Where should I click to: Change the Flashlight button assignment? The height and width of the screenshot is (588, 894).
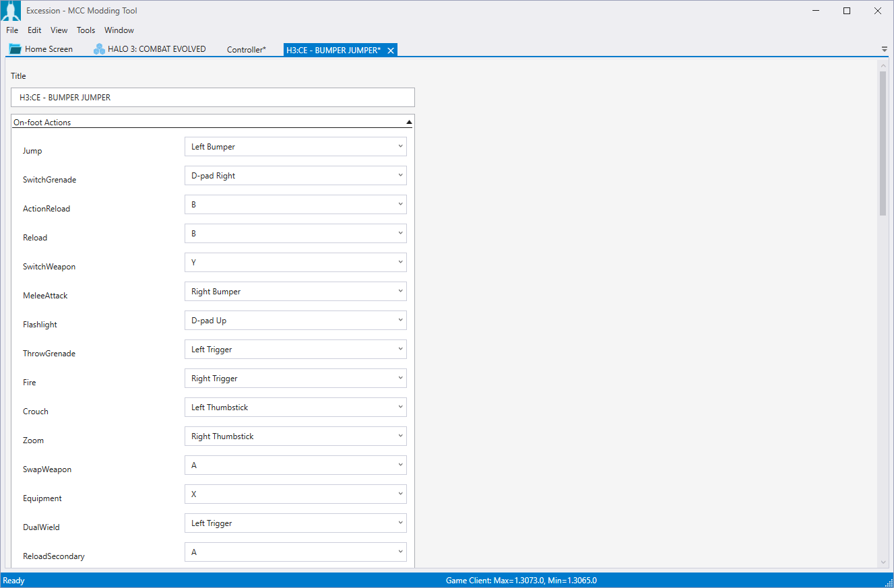[x=295, y=321]
